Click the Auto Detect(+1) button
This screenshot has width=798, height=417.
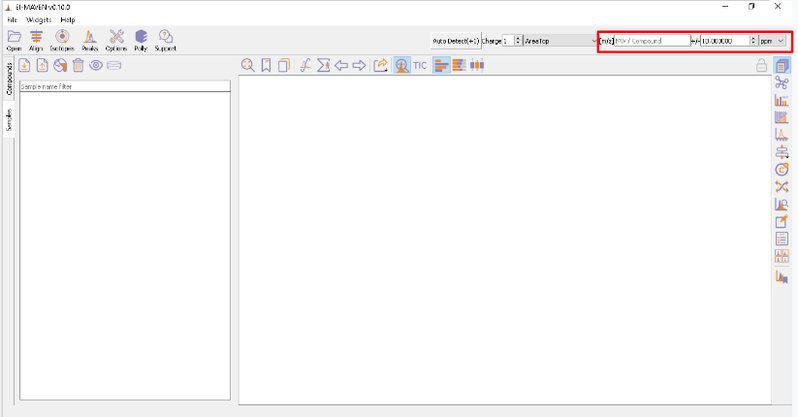pyautogui.click(x=455, y=41)
